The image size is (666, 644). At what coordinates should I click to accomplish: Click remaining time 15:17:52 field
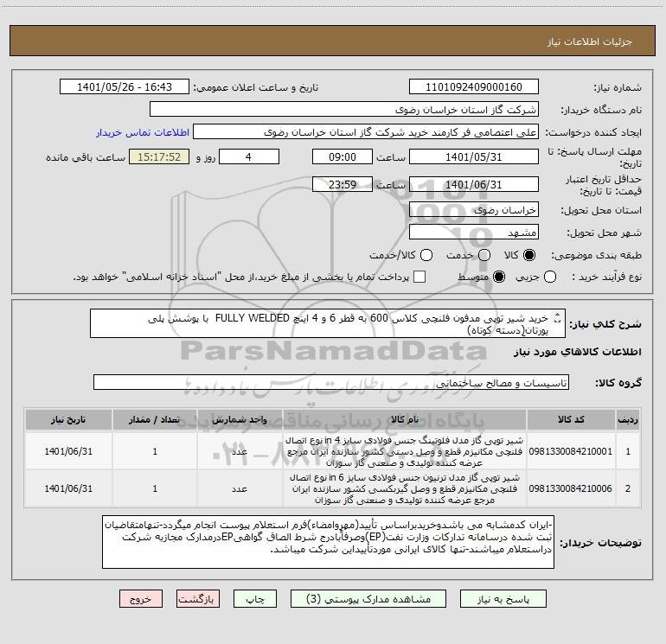(x=159, y=156)
